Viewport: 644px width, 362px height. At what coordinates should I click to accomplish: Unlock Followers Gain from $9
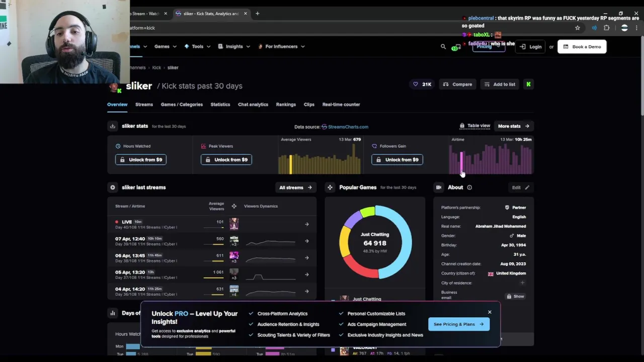coord(397,160)
